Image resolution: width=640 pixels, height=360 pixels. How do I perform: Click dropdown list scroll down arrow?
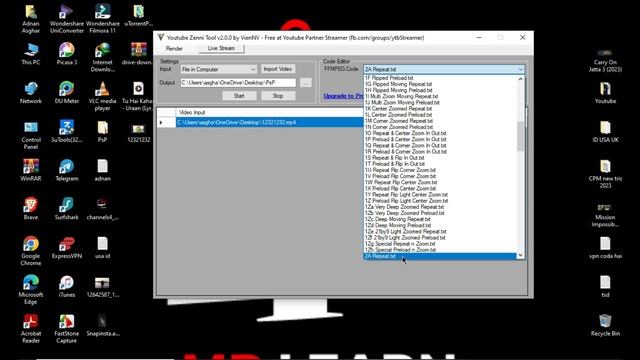(x=520, y=256)
